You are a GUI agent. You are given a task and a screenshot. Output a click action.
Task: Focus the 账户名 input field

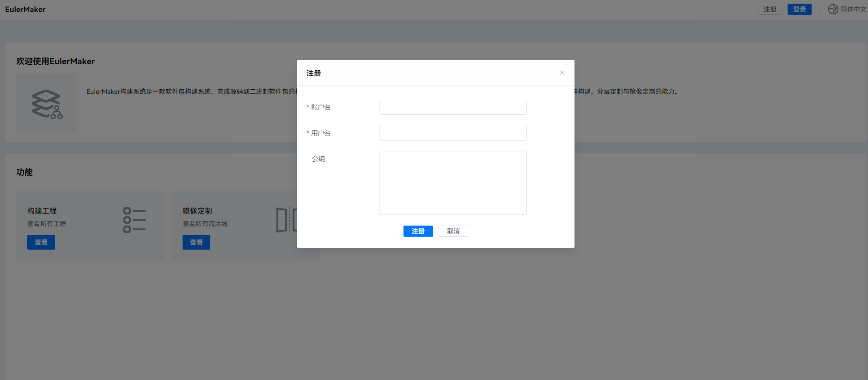[452, 107]
